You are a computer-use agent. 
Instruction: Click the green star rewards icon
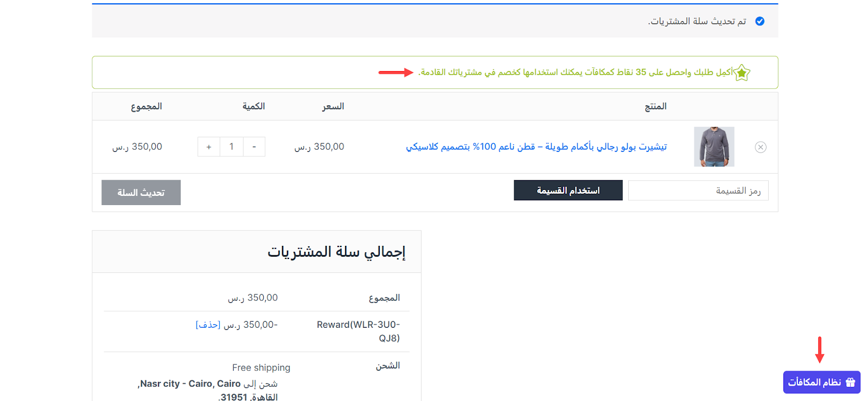point(742,73)
